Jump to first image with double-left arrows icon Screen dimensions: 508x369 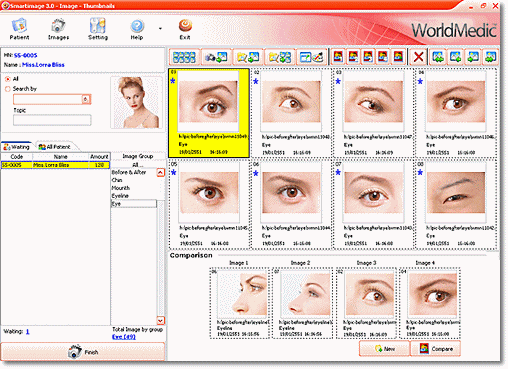tap(438, 57)
